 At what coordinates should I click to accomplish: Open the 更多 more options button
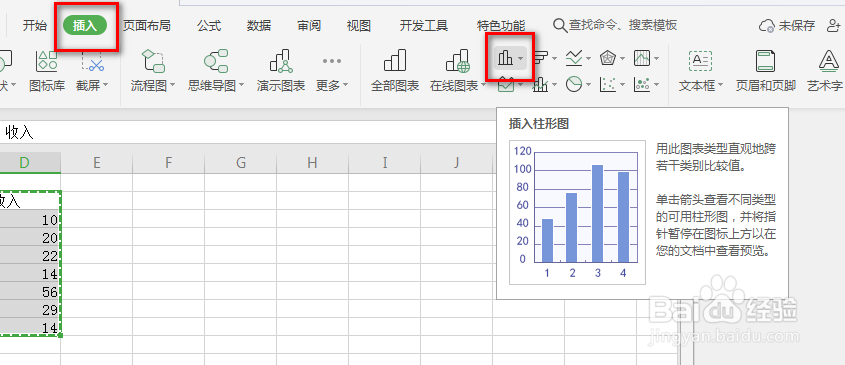click(331, 70)
